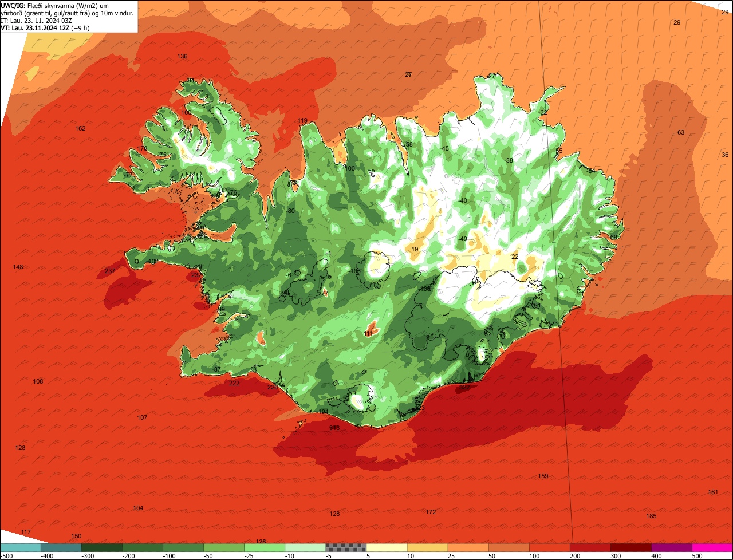733x560 pixels.
Task: Pick the 50 to 100 legend swatch
Action: tap(509, 547)
